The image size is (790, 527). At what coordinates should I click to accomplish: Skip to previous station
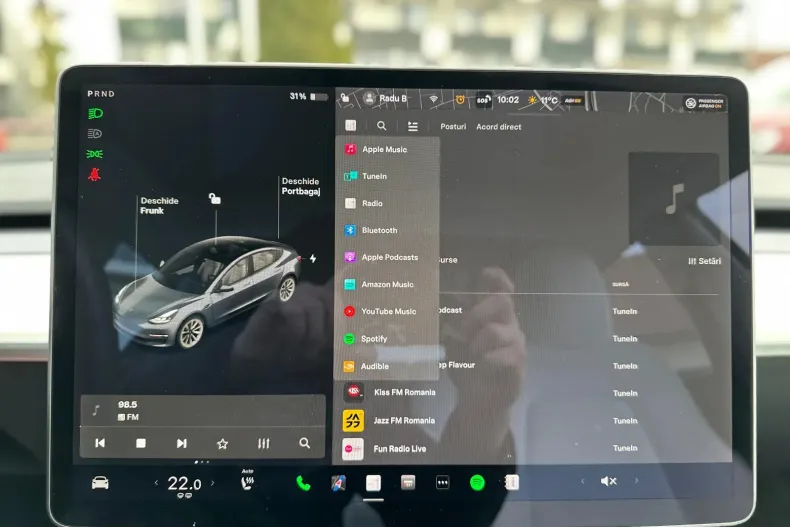[x=100, y=443]
